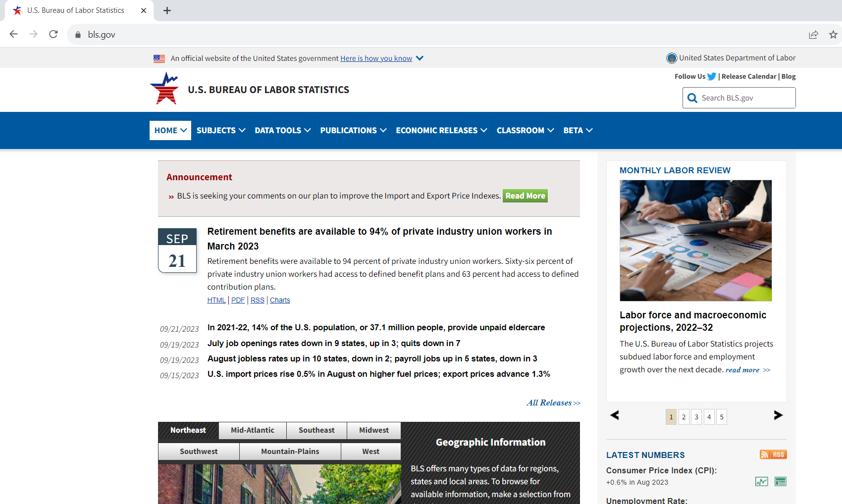Click the BLS star logo

click(x=164, y=89)
